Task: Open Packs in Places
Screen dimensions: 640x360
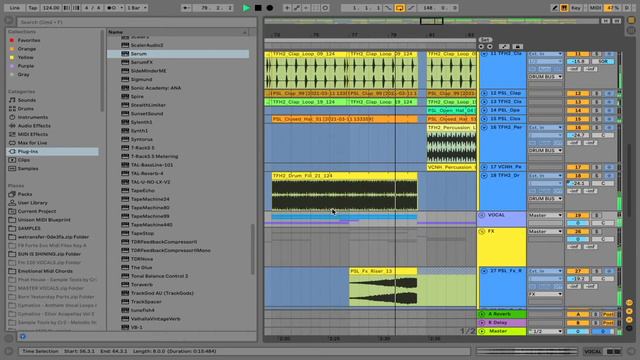Action: point(24,194)
